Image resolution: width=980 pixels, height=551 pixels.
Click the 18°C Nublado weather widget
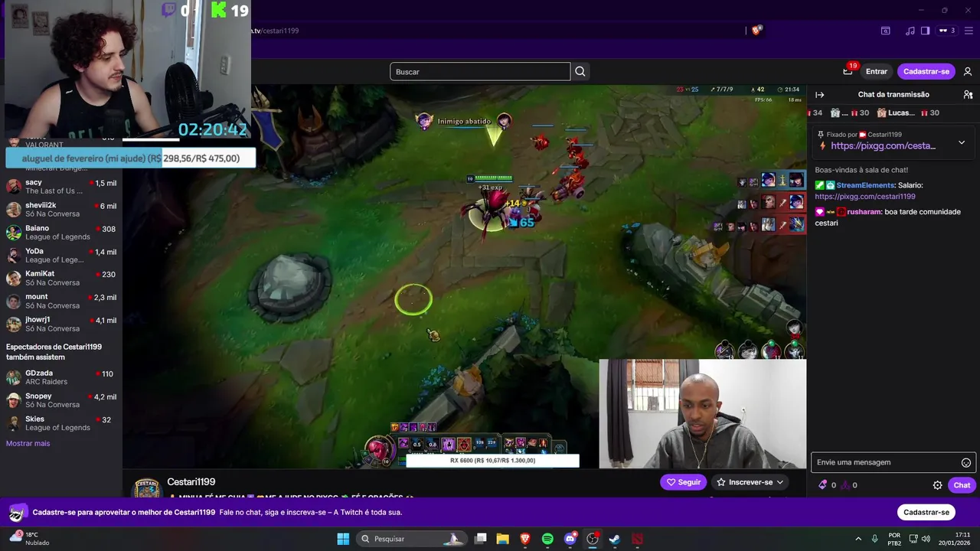(x=28, y=539)
